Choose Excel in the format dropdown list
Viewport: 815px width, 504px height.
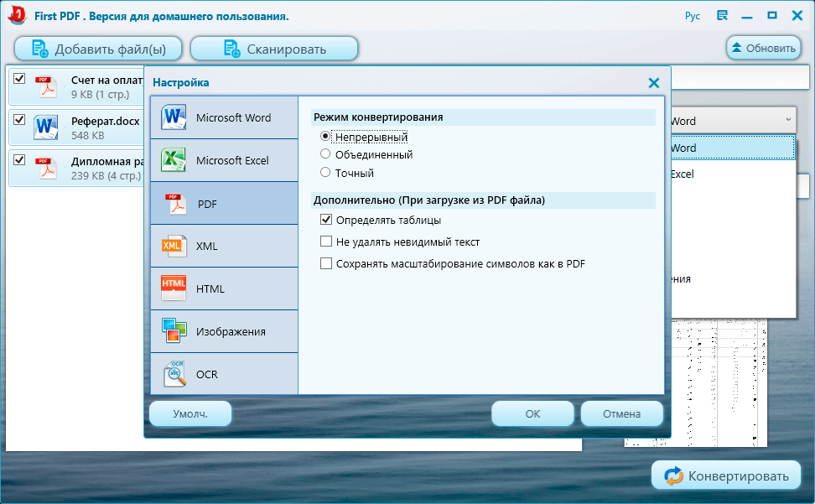733,174
